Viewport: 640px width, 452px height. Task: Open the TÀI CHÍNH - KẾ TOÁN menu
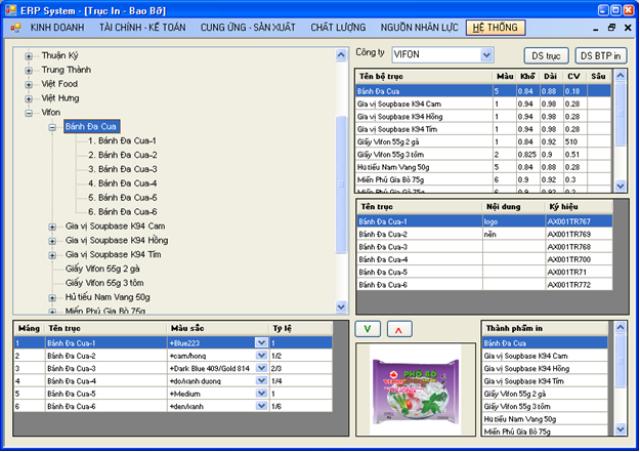pyautogui.click(x=142, y=27)
